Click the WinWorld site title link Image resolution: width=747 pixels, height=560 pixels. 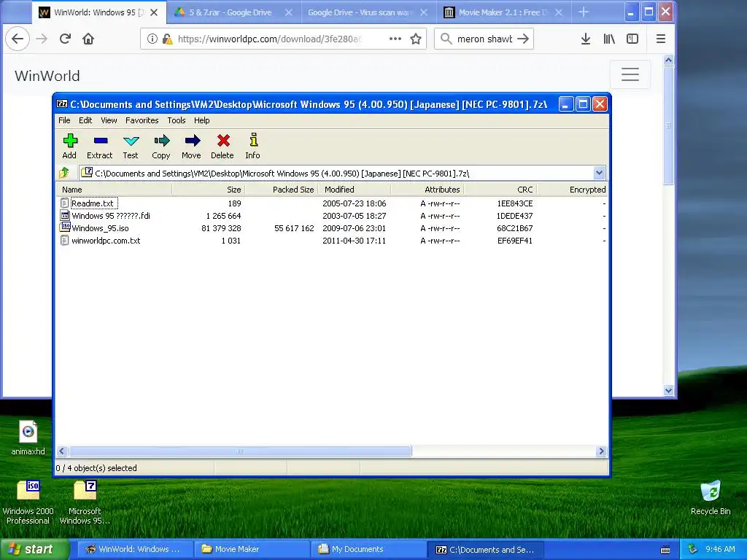point(47,76)
